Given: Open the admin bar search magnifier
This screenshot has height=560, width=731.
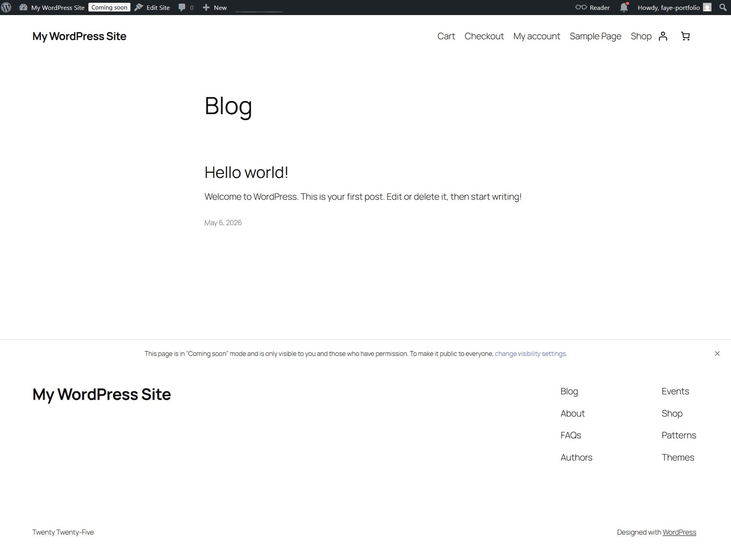Looking at the screenshot, I should 723,7.
